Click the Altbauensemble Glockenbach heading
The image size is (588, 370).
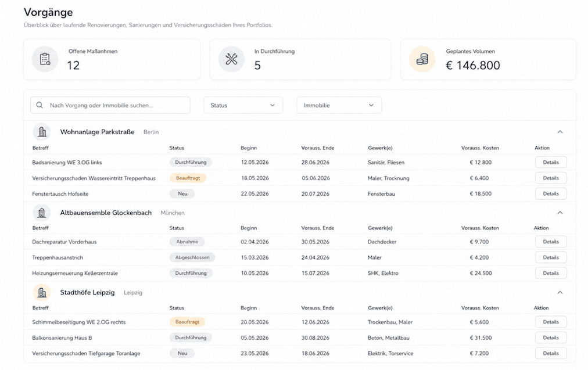click(106, 213)
